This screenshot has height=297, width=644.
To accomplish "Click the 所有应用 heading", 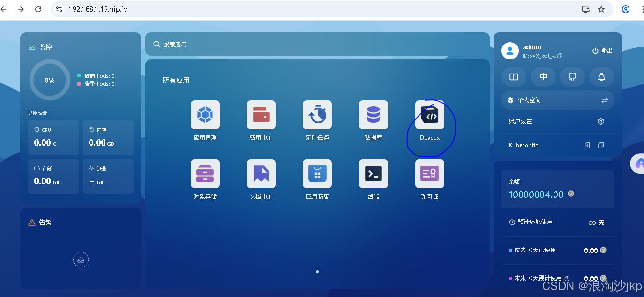I will pyautogui.click(x=176, y=80).
